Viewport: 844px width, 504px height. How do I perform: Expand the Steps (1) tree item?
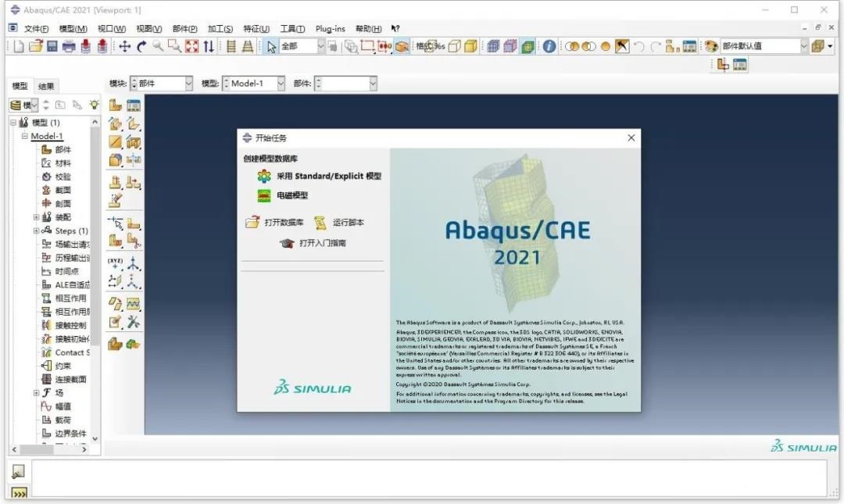point(35,231)
